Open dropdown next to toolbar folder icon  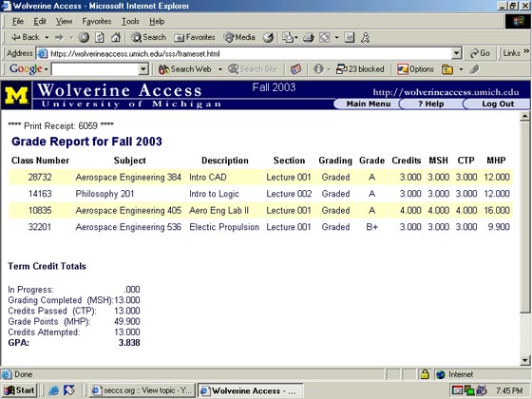(x=461, y=69)
